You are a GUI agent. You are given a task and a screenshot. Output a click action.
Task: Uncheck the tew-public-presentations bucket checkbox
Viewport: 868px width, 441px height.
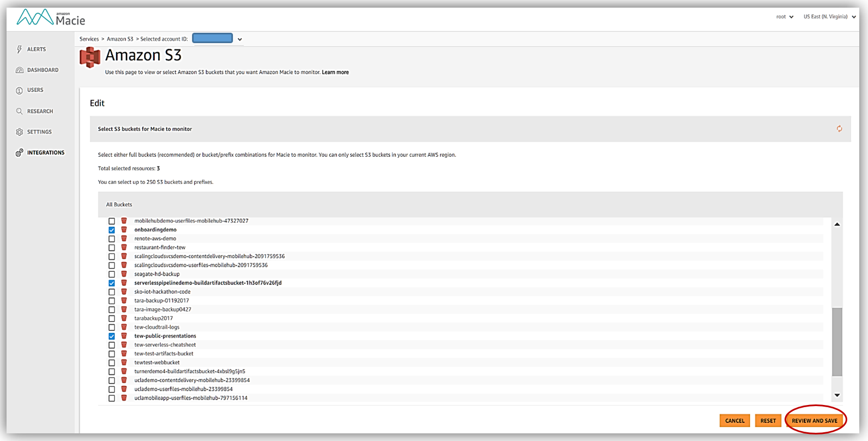point(112,336)
